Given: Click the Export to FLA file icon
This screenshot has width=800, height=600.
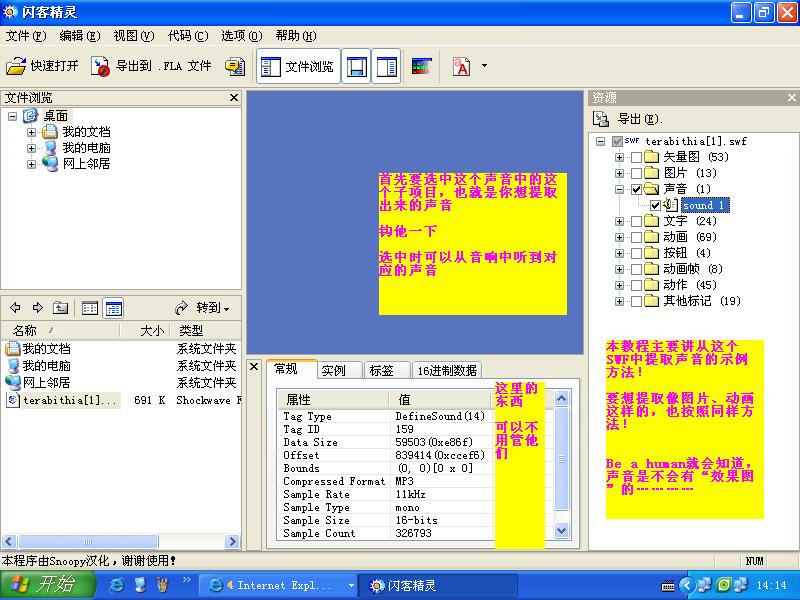Looking at the screenshot, I should tap(101, 66).
